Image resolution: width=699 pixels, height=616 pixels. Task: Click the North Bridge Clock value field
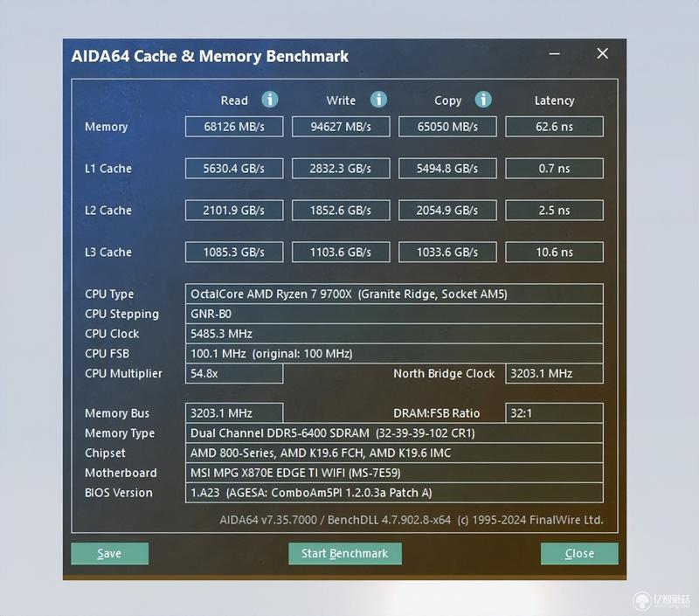554,373
